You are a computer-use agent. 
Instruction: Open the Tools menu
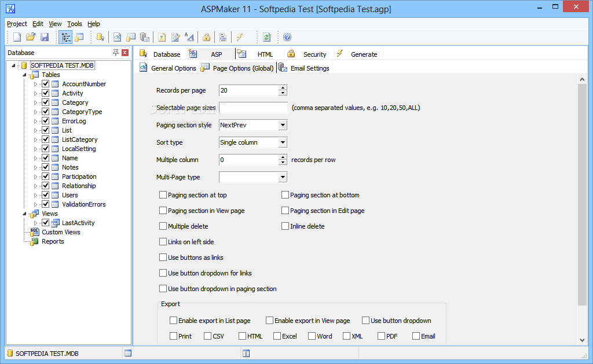pos(75,24)
